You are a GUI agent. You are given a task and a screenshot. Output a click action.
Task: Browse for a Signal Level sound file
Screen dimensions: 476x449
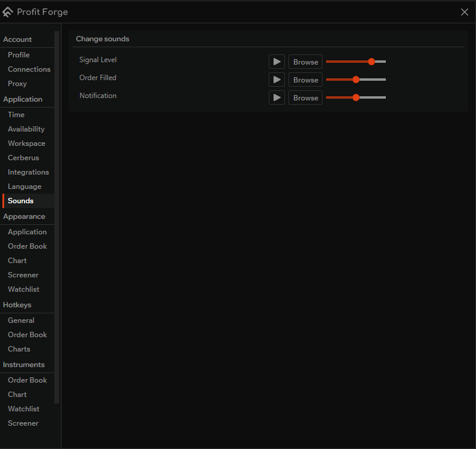coord(305,62)
